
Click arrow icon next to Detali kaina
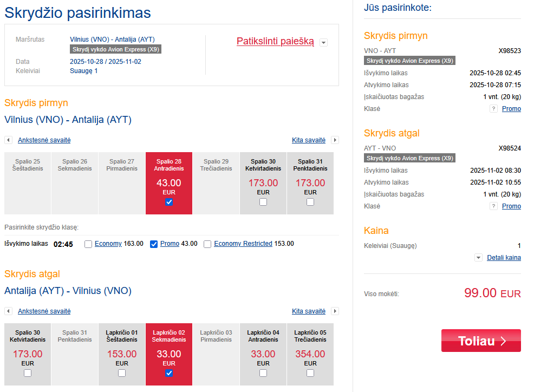coord(478,258)
